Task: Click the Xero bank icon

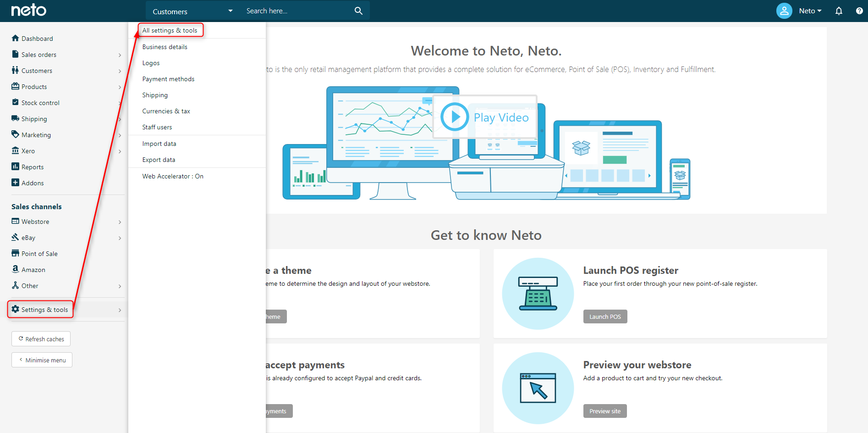Action: (15, 150)
